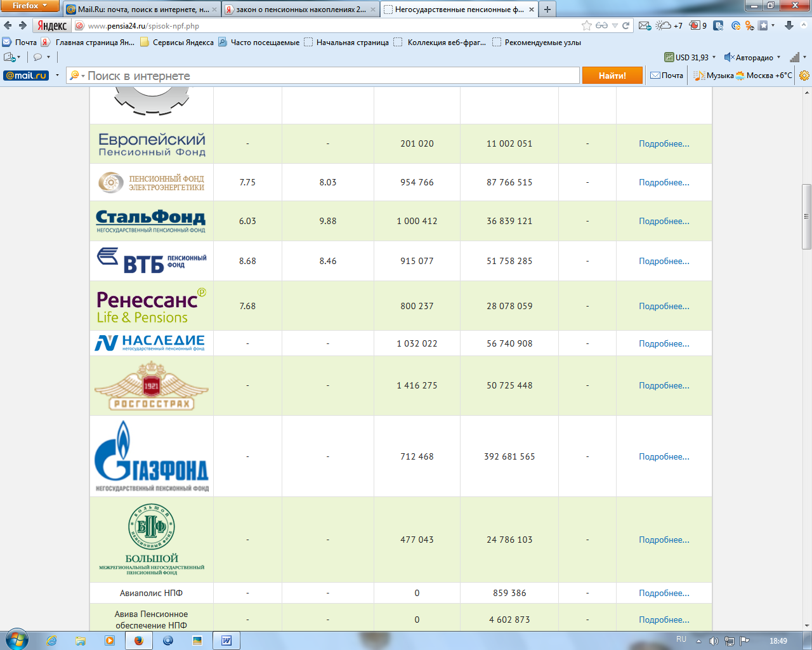The image size is (812, 650).
Task: Click the Москва +6°C weather widget
Action: tap(764, 76)
